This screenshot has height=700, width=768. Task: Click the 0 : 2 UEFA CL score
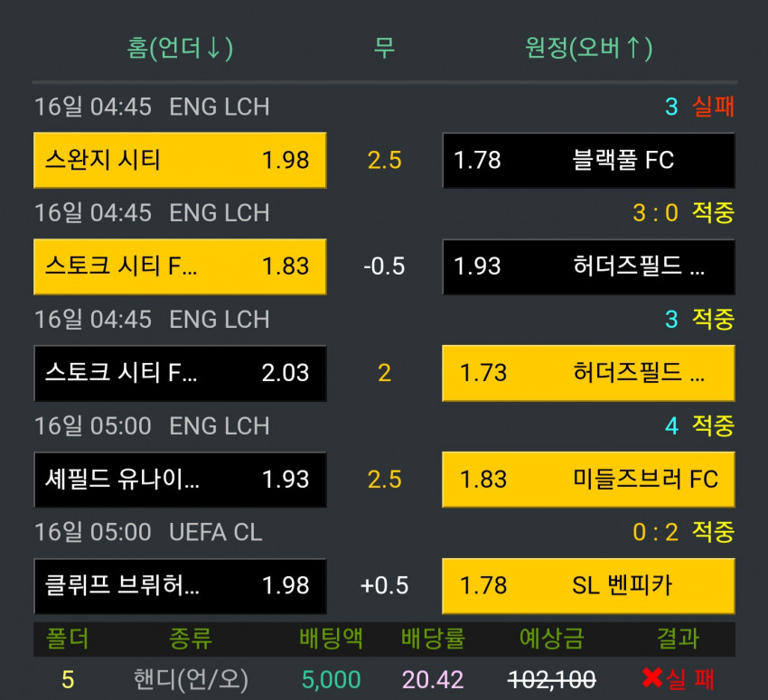[x=655, y=532]
